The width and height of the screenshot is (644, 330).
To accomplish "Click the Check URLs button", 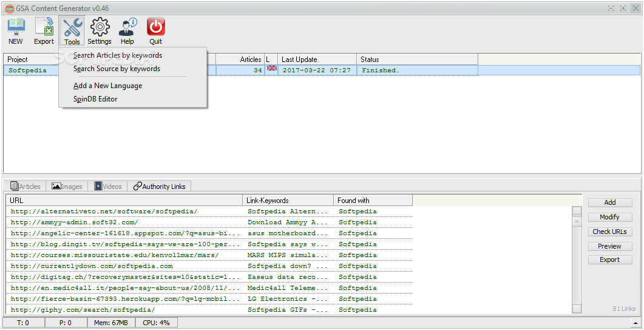I will (610, 232).
